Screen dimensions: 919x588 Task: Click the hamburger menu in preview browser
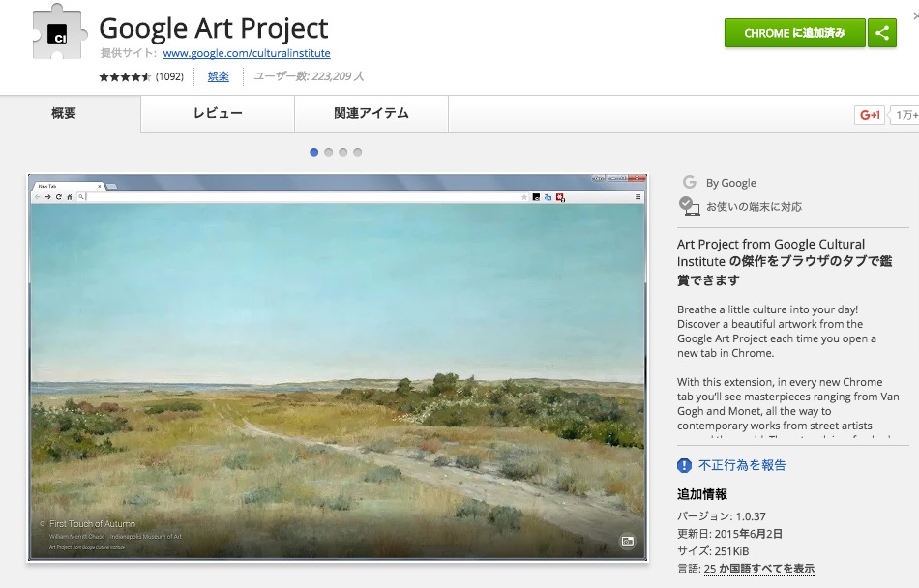point(637,197)
